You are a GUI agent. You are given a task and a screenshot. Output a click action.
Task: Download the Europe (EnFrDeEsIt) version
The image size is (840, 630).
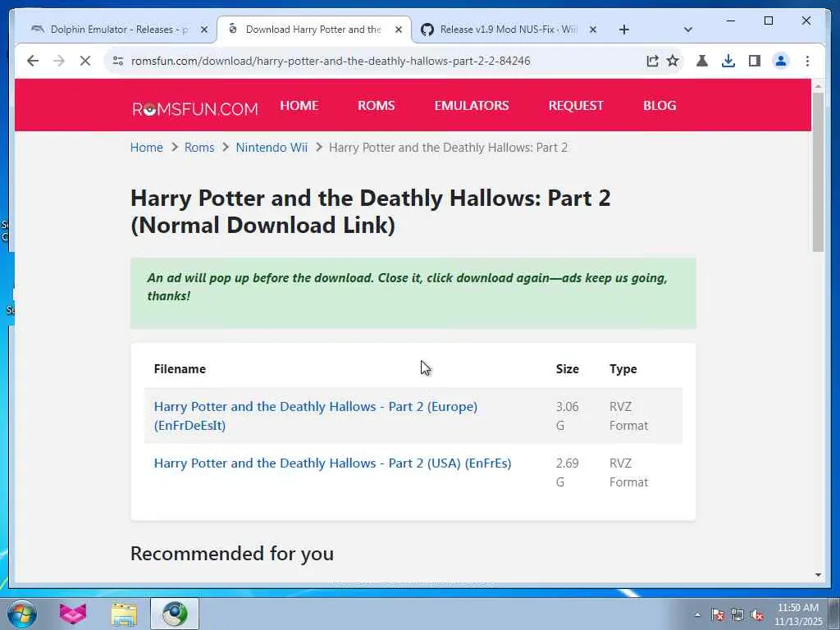click(x=316, y=416)
